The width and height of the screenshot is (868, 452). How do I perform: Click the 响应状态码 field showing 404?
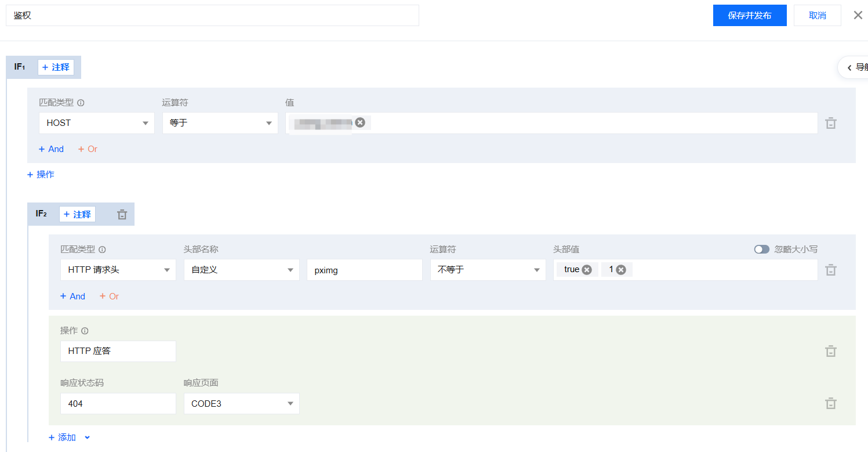click(x=118, y=404)
